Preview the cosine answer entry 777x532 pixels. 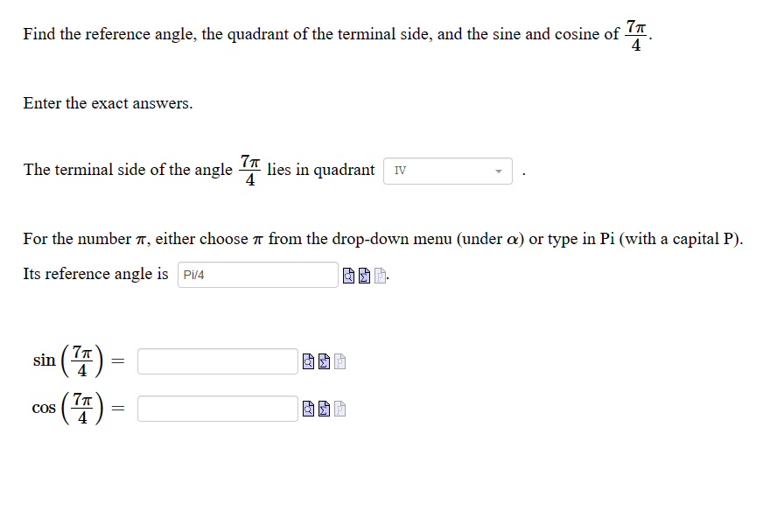[309, 408]
